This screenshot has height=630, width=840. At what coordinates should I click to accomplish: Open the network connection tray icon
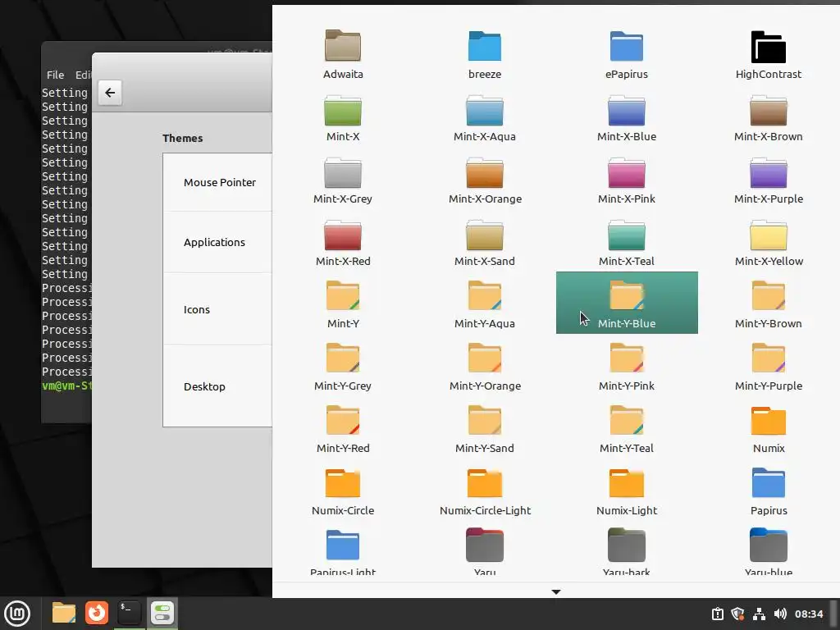759,614
